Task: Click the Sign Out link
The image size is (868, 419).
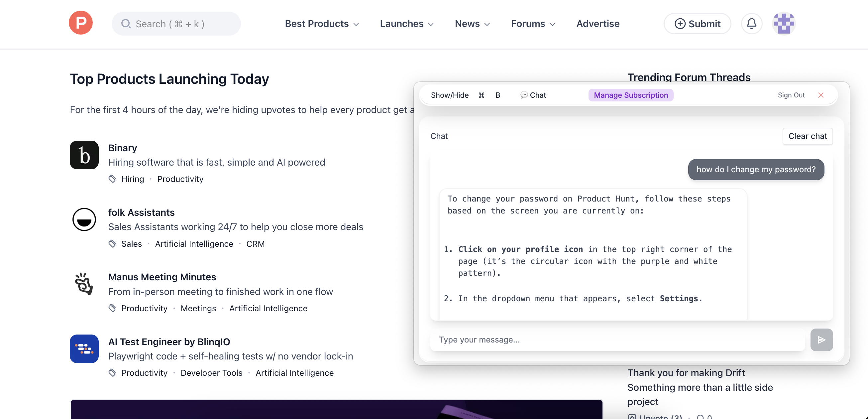Action: (x=792, y=95)
